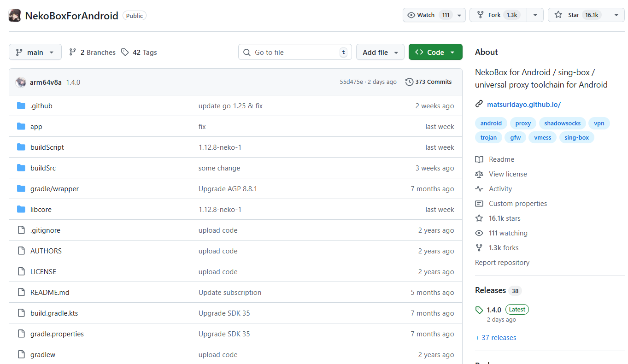The width and height of the screenshot is (628, 364).
Task: Open the .gitignore file
Action: coord(45,230)
